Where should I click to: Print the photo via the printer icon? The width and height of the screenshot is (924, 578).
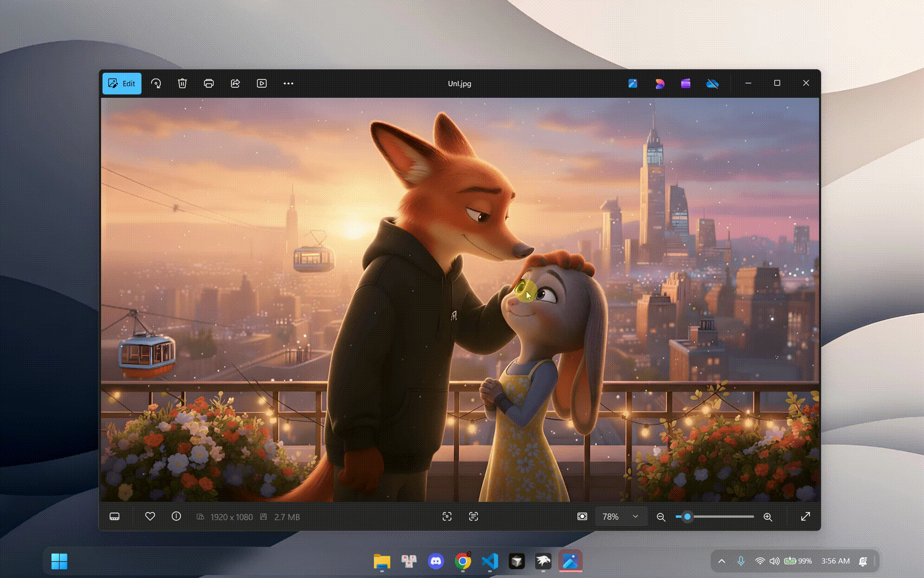(x=209, y=83)
